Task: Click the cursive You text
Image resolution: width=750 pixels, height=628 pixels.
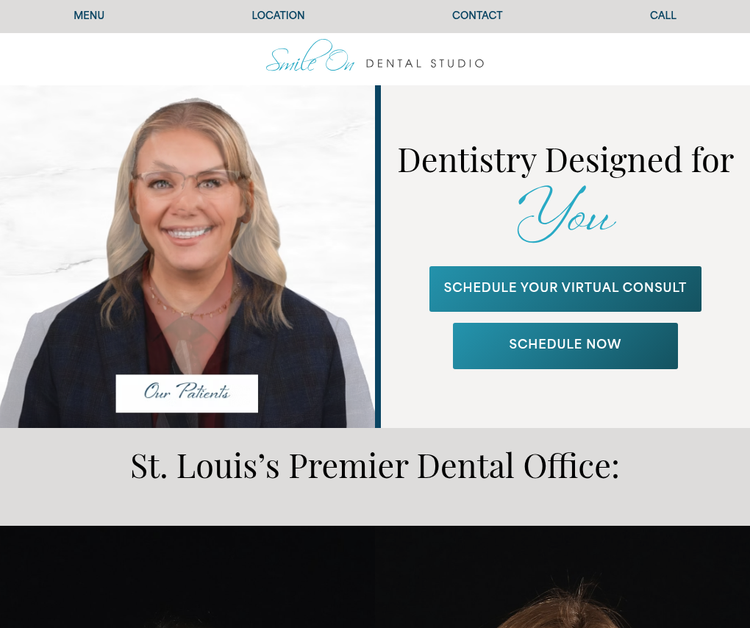Action: [x=566, y=214]
